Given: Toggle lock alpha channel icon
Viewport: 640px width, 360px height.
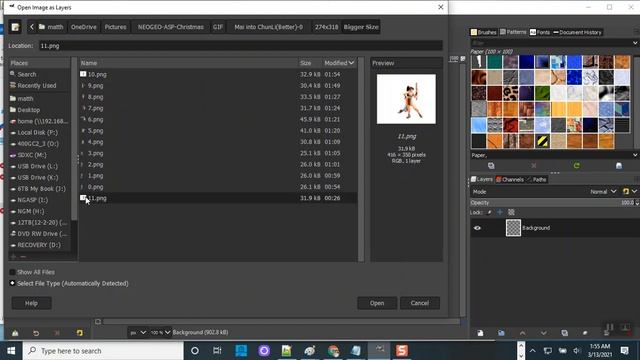Looking at the screenshot, I should pyautogui.click(x=511, y=212).
